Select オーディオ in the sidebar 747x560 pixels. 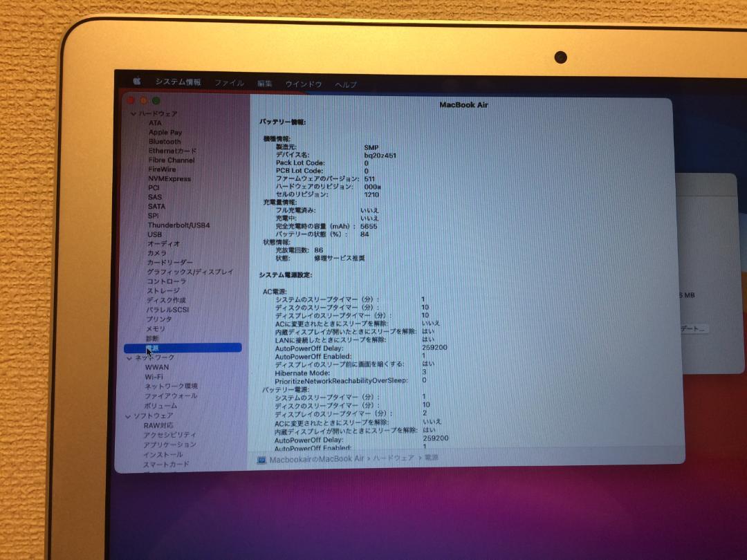click(163, 243)
